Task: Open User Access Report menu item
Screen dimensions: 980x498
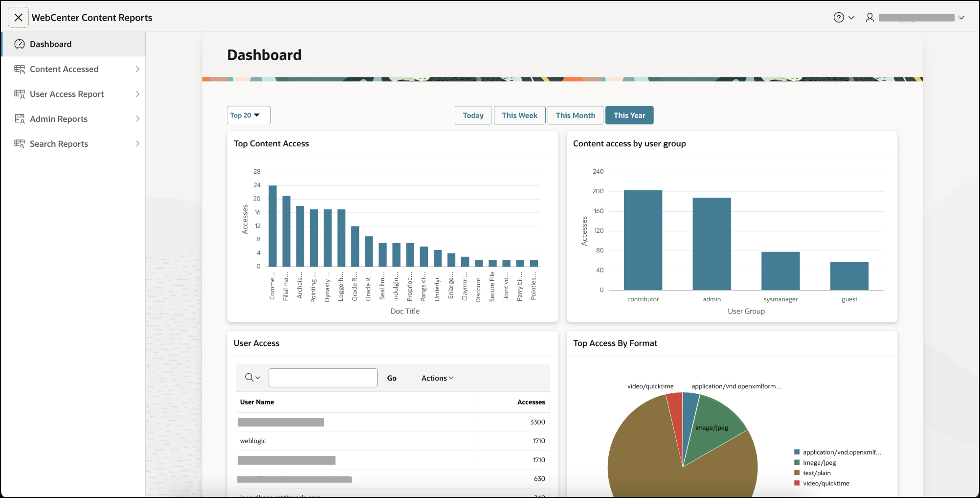Action: point(73,94)
